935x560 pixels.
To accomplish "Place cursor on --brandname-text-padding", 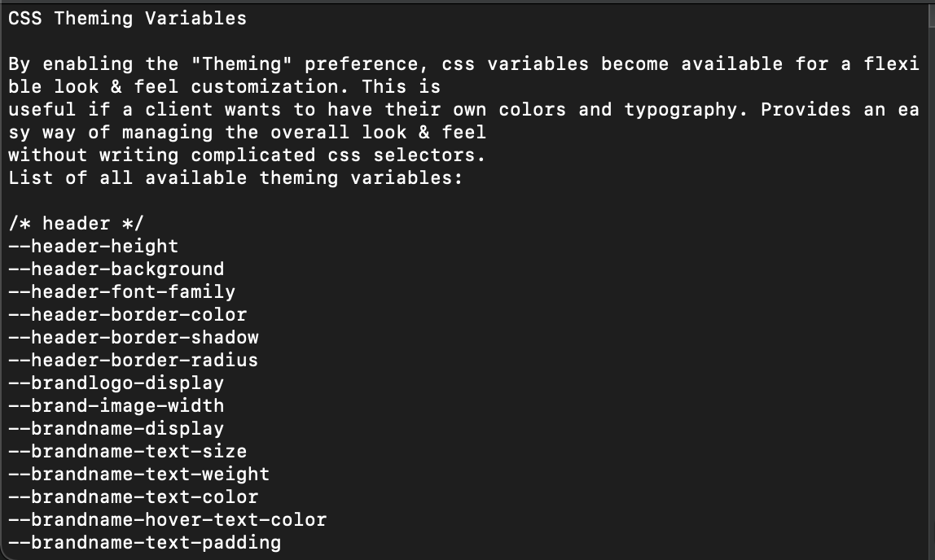I will click(x=144, y=542).
